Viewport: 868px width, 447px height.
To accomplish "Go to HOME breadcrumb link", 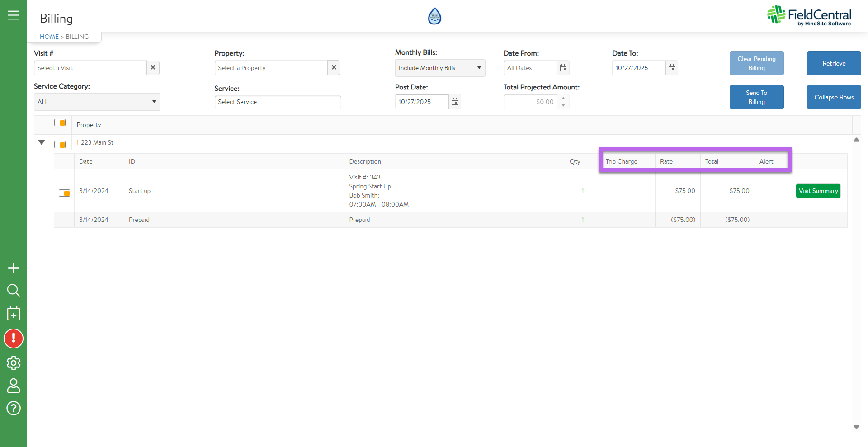I will point(49,37).
